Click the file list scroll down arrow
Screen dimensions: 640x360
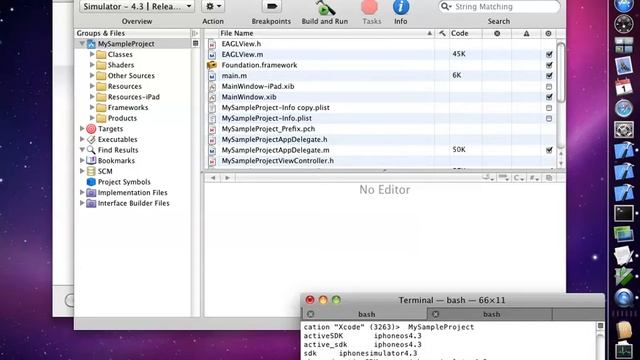tap(561, 163)
